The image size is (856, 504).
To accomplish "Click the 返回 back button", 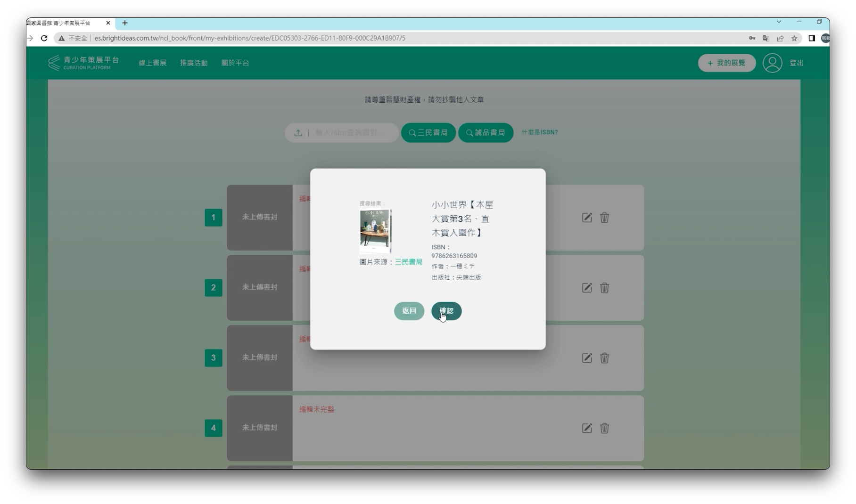I will [x=409, y=311].
